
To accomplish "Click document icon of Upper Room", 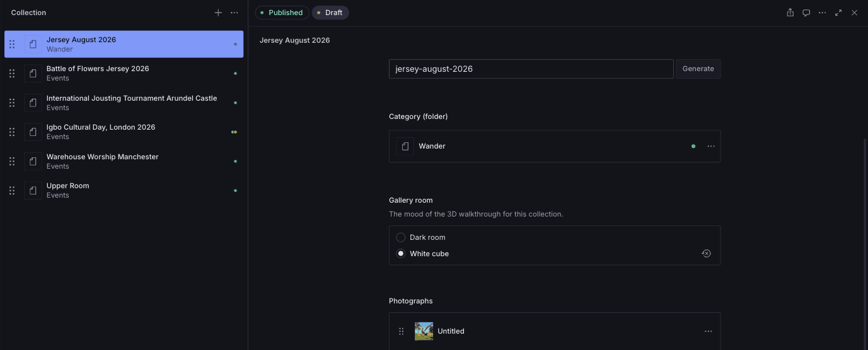I will (x=33, y=190).
